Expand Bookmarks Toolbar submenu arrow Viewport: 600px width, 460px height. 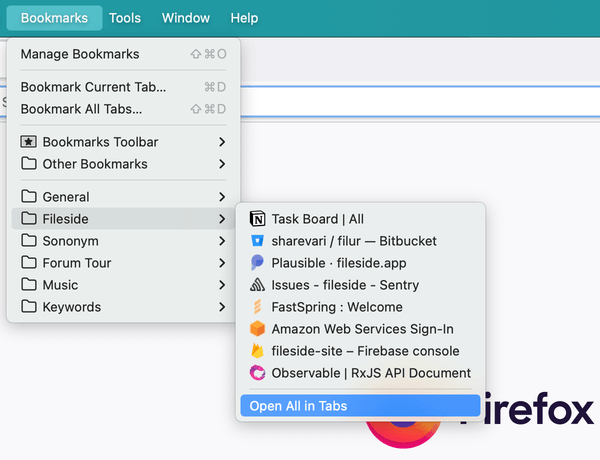222,142
